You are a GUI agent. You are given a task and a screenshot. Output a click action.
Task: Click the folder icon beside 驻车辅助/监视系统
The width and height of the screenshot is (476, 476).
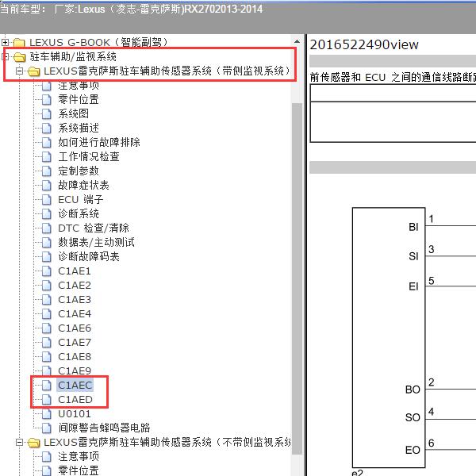[x=19, y=57]
